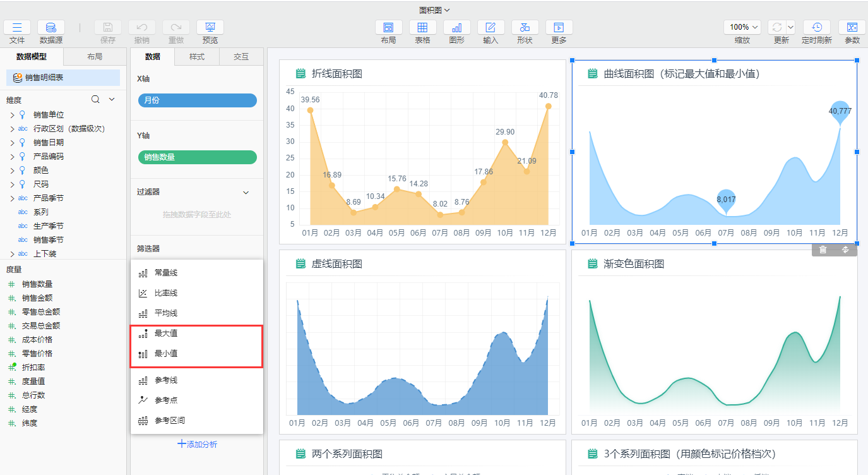This screenshot has height=475, width=868.
Task: Switch to the 布局 panel tab
Action: coord(95,57)
